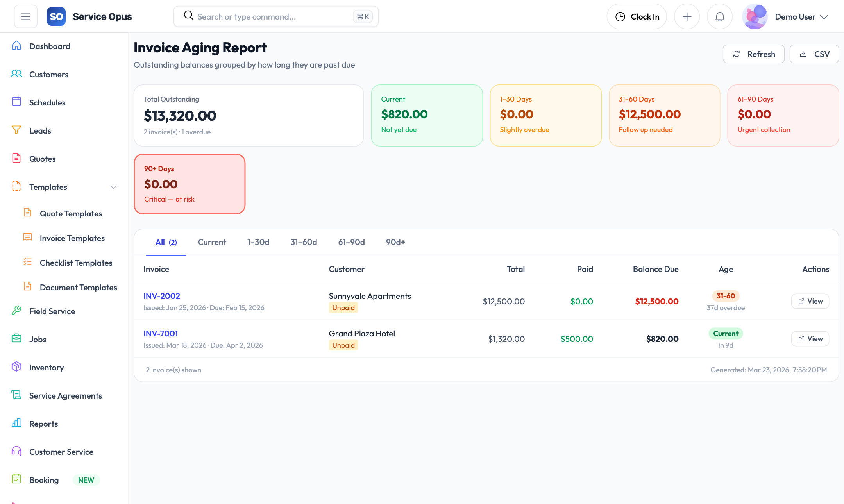
Task: Open invoice INV-2002 link
Action: (162, 296)
